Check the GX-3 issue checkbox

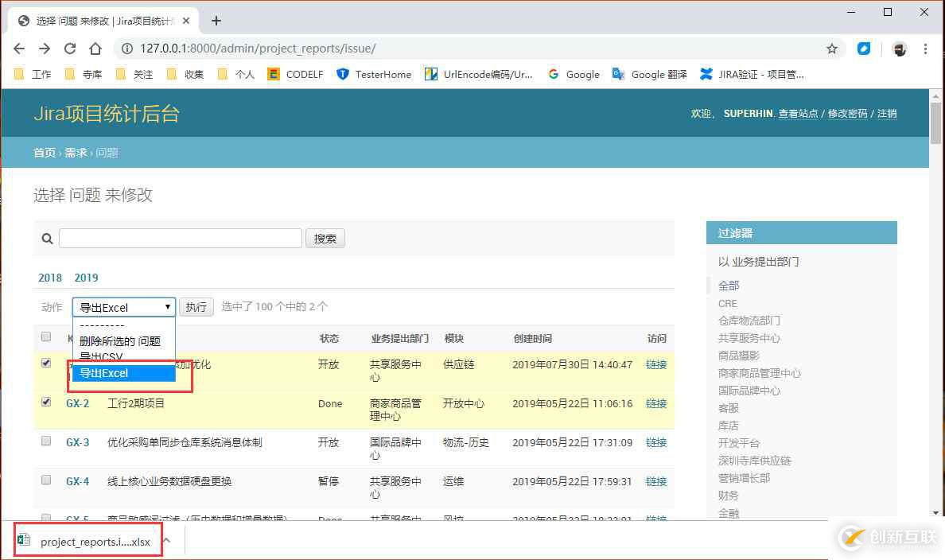click(45, 441)
